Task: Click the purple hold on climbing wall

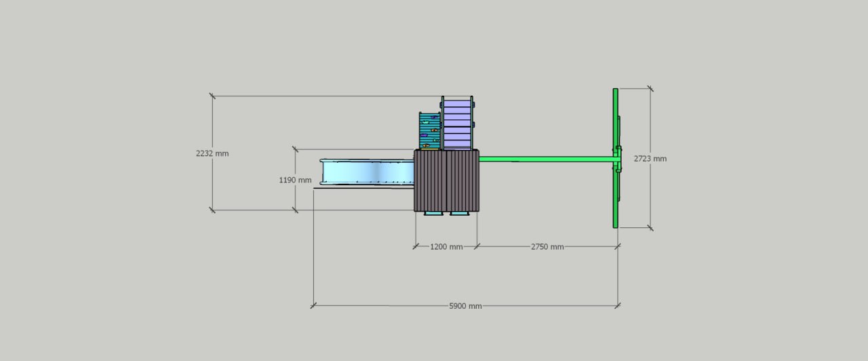Action: pyautogui.click(x=424, y=135)
